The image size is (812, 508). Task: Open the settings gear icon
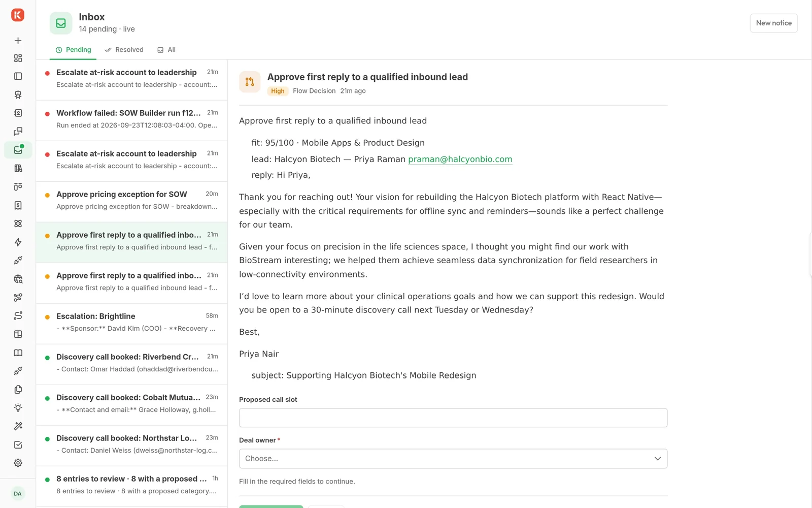tap(18, 463)
